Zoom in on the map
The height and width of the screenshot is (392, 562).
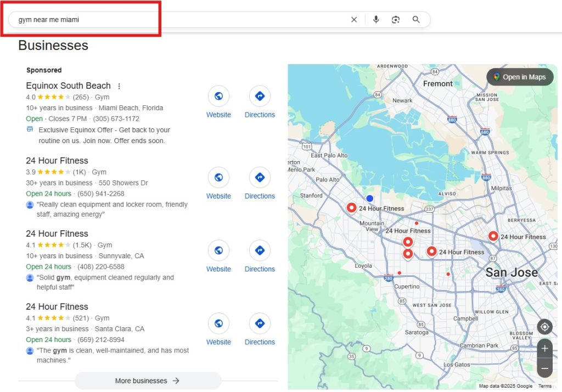point(544,348)
